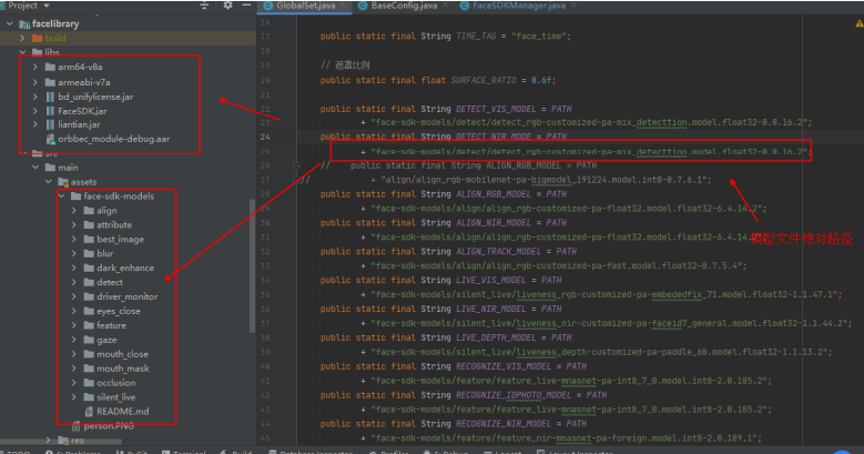The height and width of the screenshot is (454, 864).
Task: Click the assets folder icon
Action: (63, 181)
